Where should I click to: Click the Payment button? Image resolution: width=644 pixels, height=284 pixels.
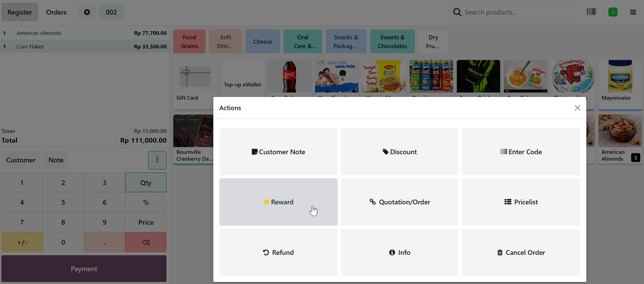click(84, 269)
